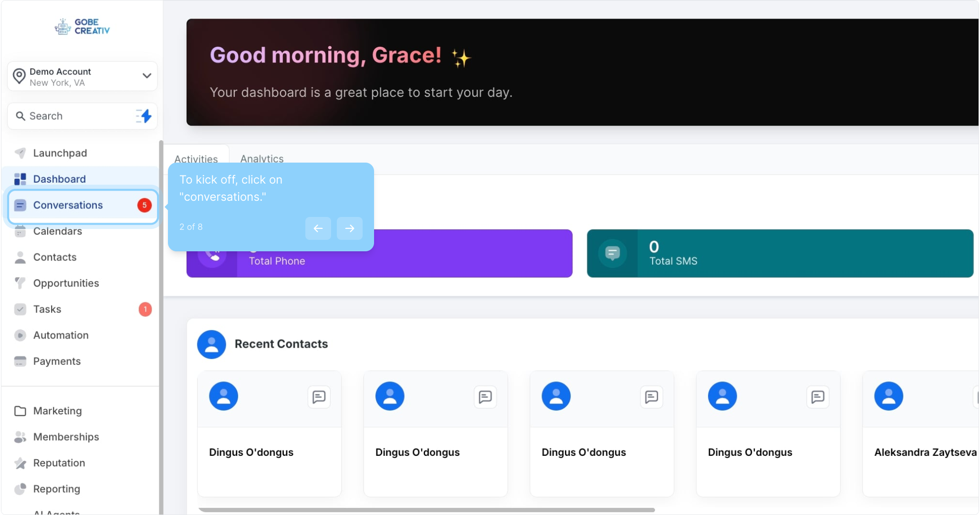Click the Gobe Creativ logo

[x=82, y=27]
